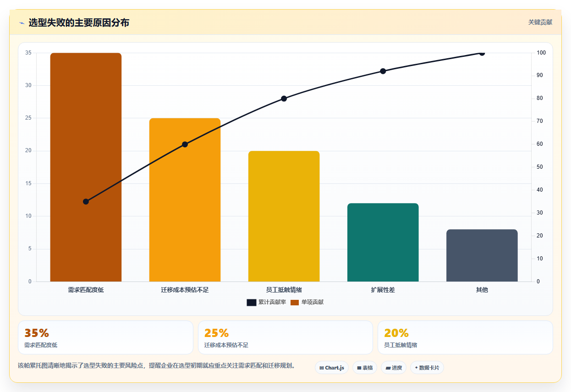This screenshot has width=571, height=392.
Task: Click the 进度 tag chip
Action: click(394, 368)
